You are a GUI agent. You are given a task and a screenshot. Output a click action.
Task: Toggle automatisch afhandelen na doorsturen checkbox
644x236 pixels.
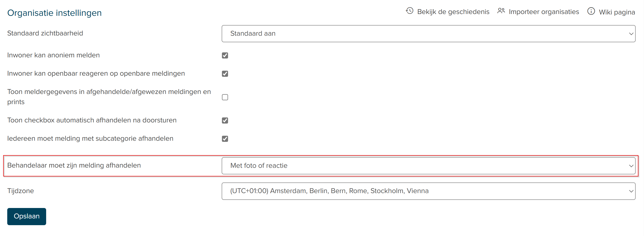coord(225,120)
